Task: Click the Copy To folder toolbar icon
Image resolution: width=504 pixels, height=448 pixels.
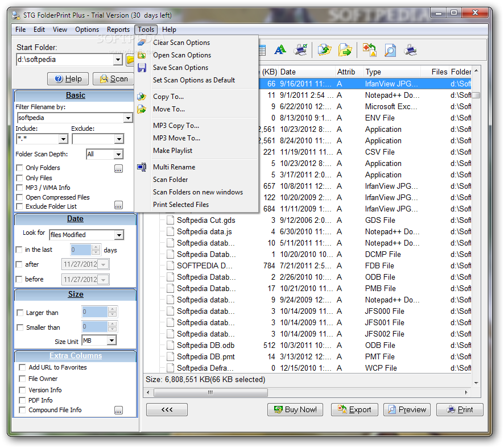Action: click(324, 50)
